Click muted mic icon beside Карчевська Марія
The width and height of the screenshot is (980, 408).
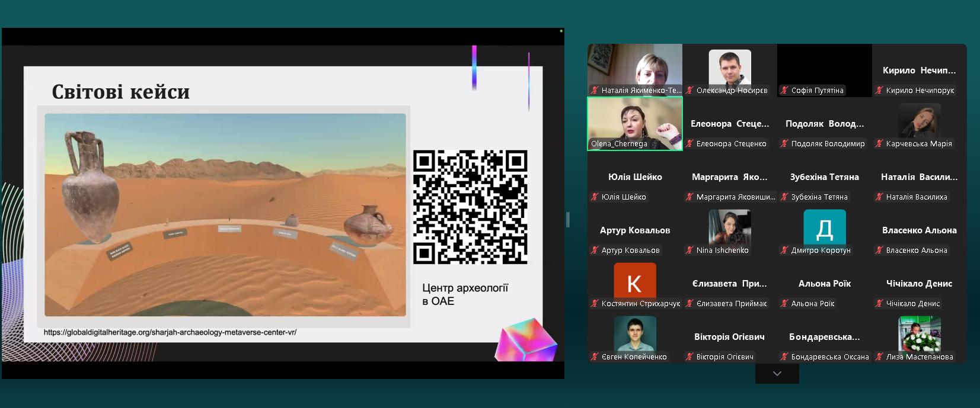click(879, 144)
